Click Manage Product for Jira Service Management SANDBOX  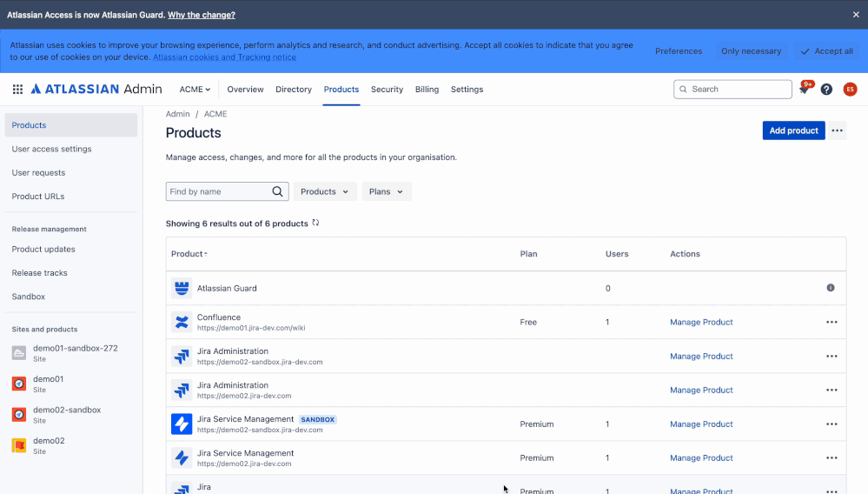[x=701, y=424]
